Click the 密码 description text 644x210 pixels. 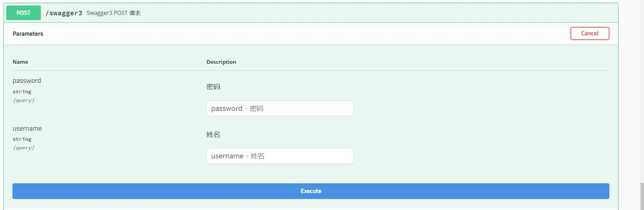pyautogui.click(x=213, y=87)
